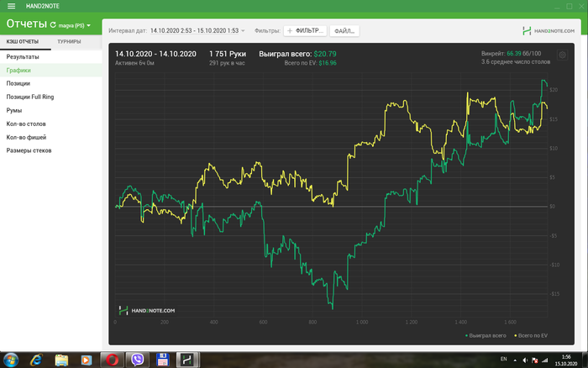Toggle the Выиграл всего legend series

486,335
